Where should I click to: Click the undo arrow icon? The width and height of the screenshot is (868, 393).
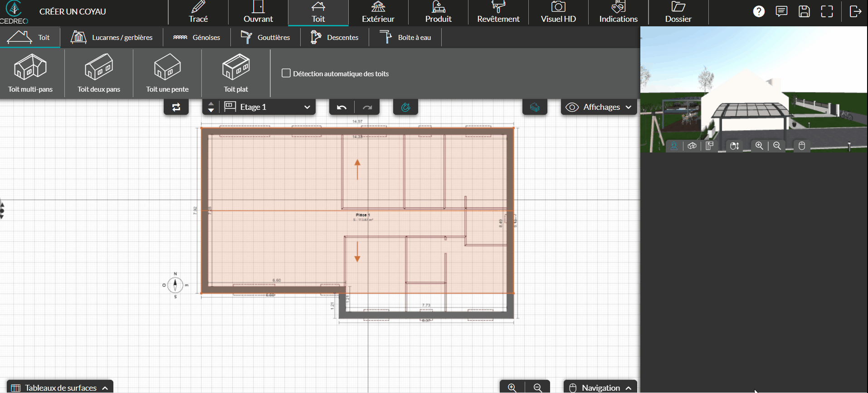click(x=342, y=108)
